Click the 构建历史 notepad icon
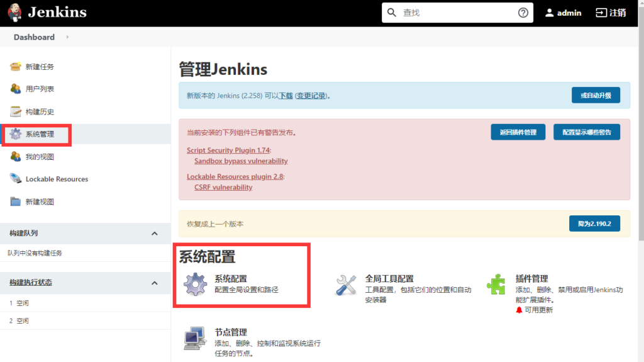644x362 pixels. (15, 111)
